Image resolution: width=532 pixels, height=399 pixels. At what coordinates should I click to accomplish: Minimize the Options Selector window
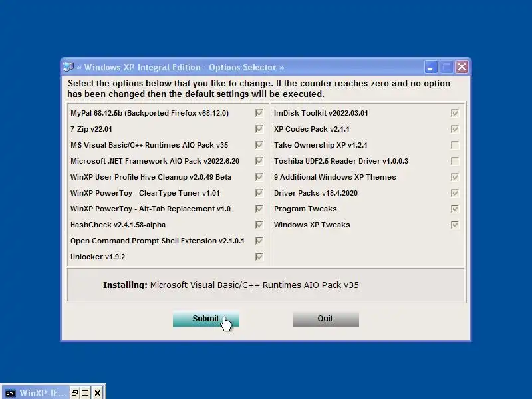430,67
